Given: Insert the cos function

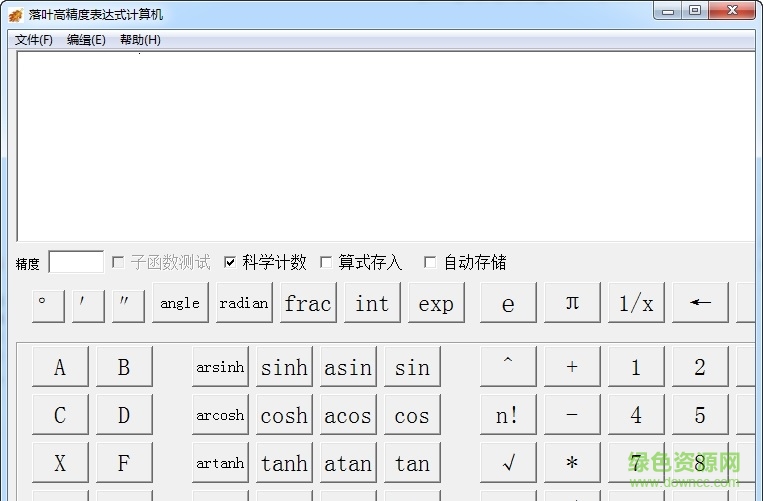Looking at the screenshot, I should pyautogui.click(x=412, y=414).
